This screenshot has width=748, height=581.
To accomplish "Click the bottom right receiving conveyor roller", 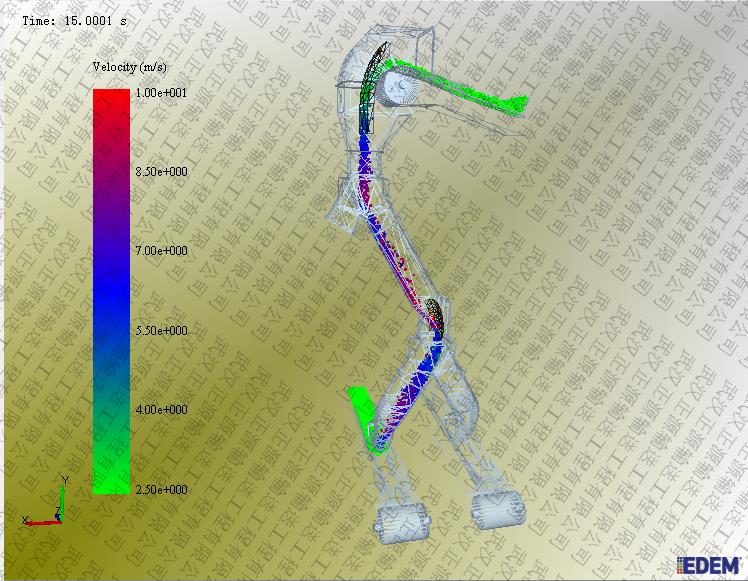I will click(x=497, y=509).
